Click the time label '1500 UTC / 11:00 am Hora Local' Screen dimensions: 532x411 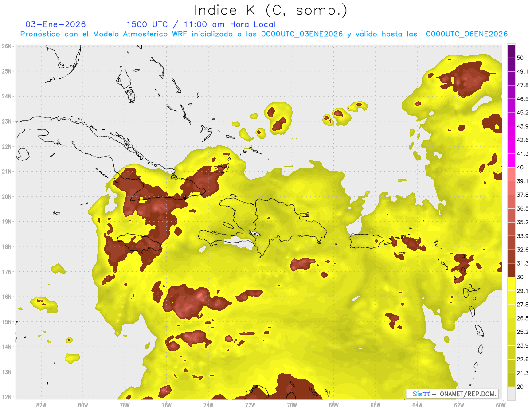(x=201, y=24)
